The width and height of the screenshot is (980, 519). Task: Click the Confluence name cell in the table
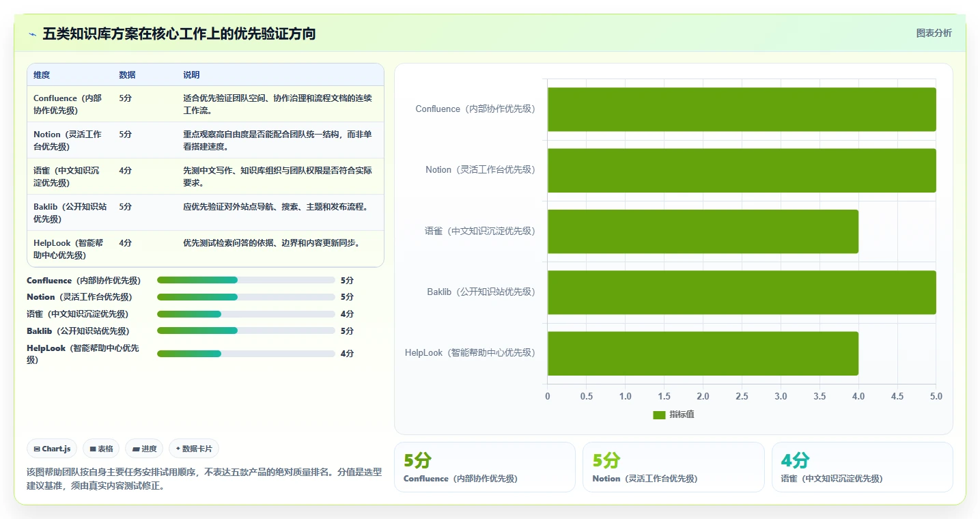[68, 104]
